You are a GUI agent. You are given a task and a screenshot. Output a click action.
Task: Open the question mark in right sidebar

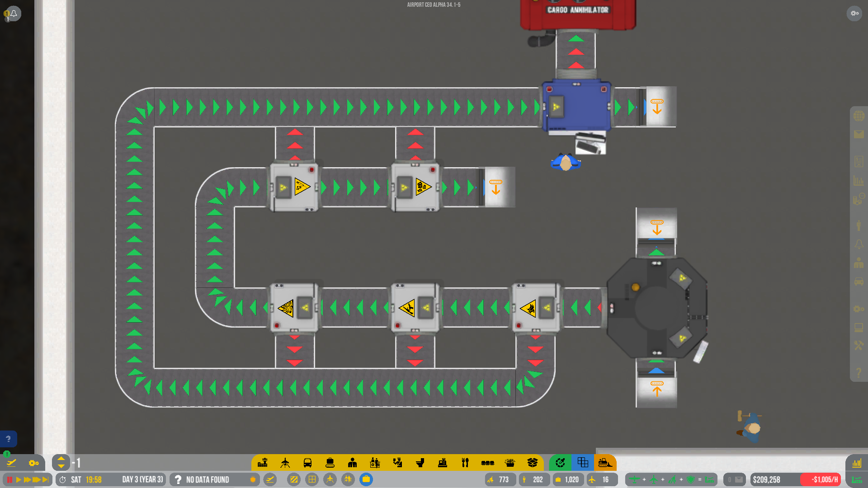859,373
